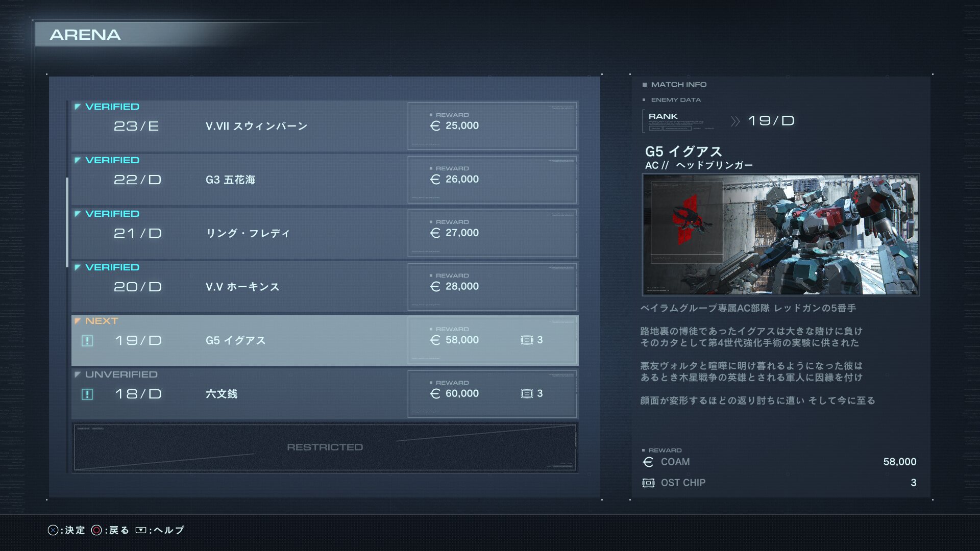
Task: Select the 18/D 六文銭 unverified match
Action: click(x=325, y=394)
